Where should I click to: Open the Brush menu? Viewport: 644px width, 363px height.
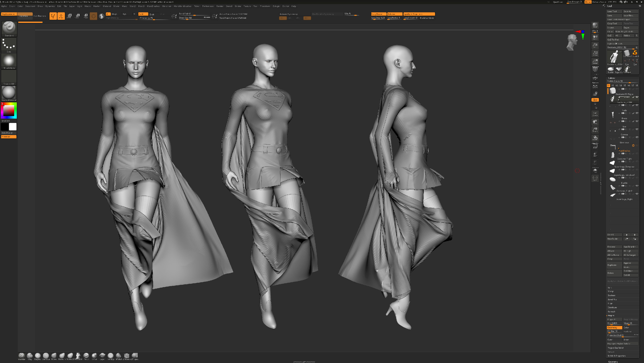click(x=12, y=6)
